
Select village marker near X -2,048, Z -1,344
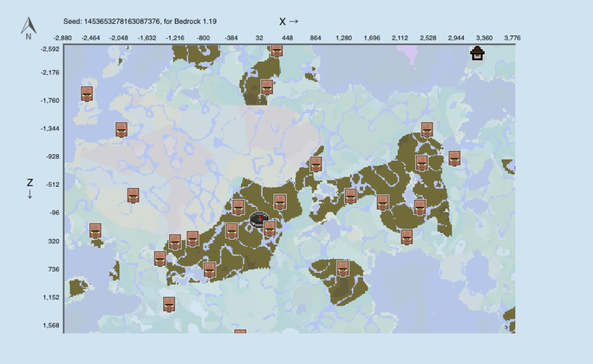122,129
